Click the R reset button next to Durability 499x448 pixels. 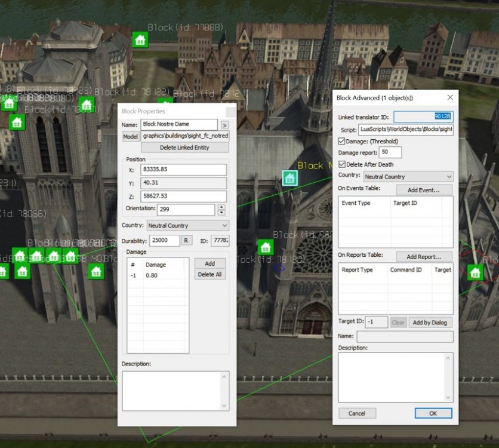tap(187, 240)
